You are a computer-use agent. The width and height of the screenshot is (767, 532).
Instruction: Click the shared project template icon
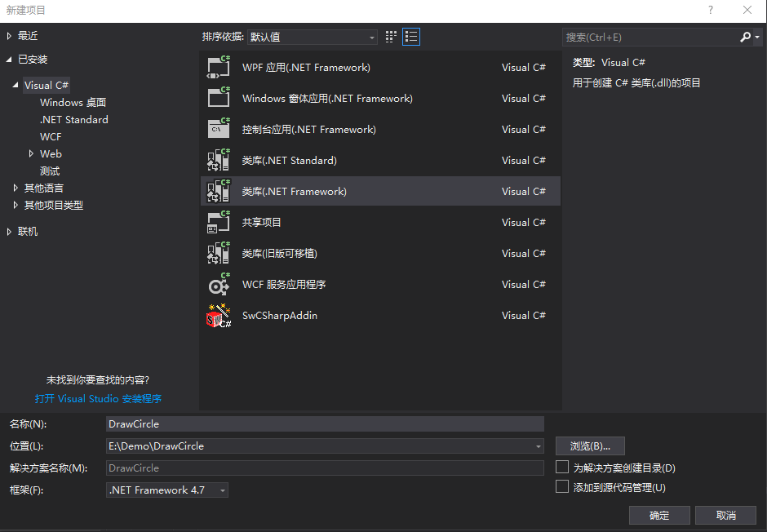[218, 223]
